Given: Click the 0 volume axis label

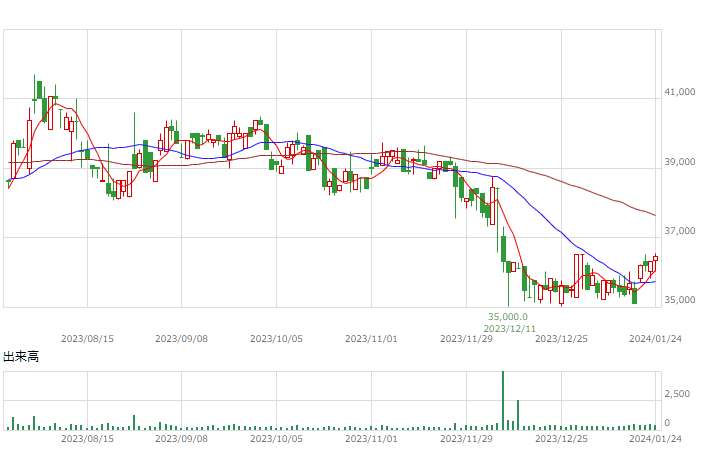Looking at the screenshot, I should (x=667, y=423).
